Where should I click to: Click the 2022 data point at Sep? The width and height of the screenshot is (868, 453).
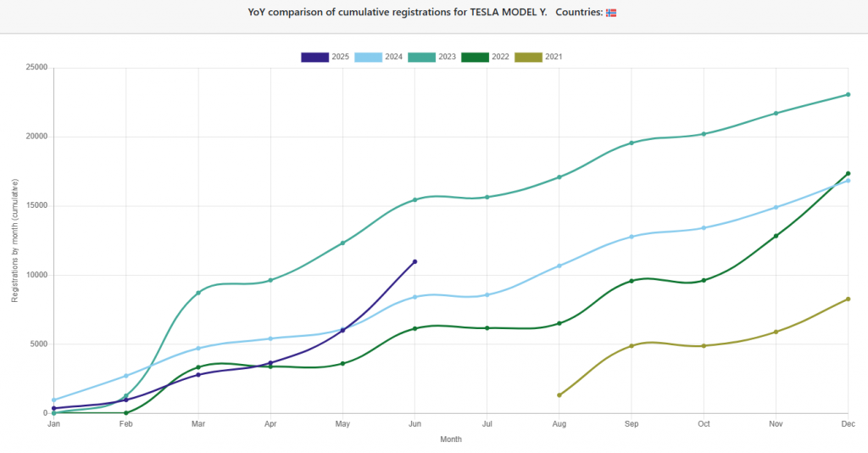pyautogui.click(x=631, y=281)
